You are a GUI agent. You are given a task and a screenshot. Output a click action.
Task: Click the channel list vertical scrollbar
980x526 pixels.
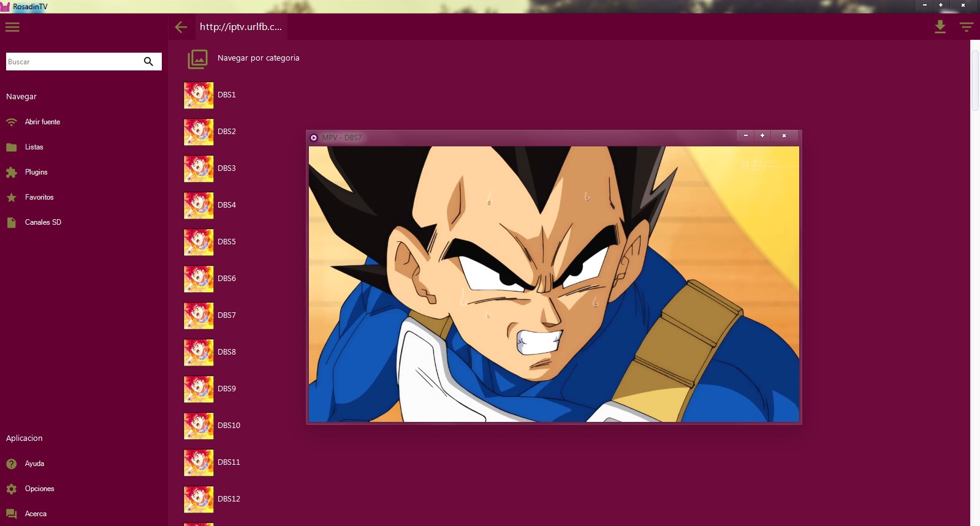point(975,80)
